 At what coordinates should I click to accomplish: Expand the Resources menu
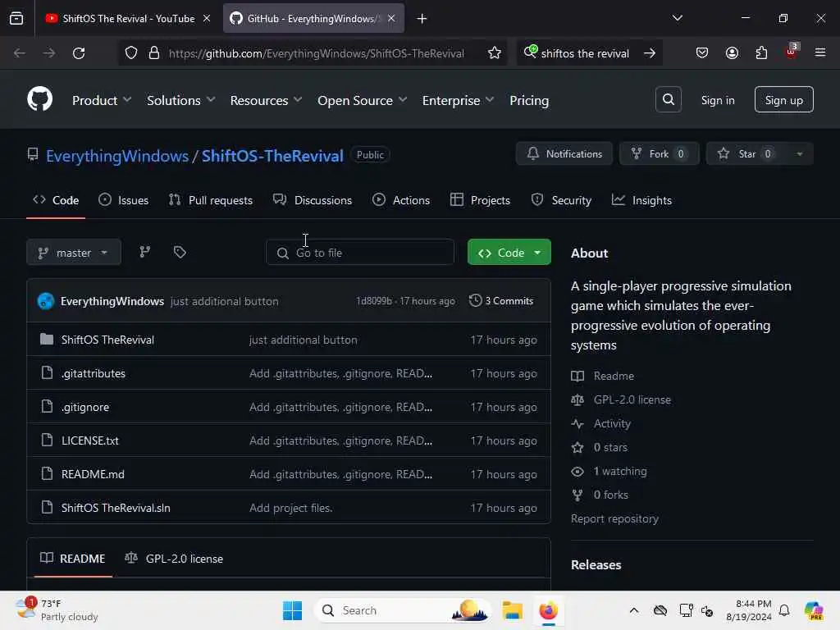266,100
